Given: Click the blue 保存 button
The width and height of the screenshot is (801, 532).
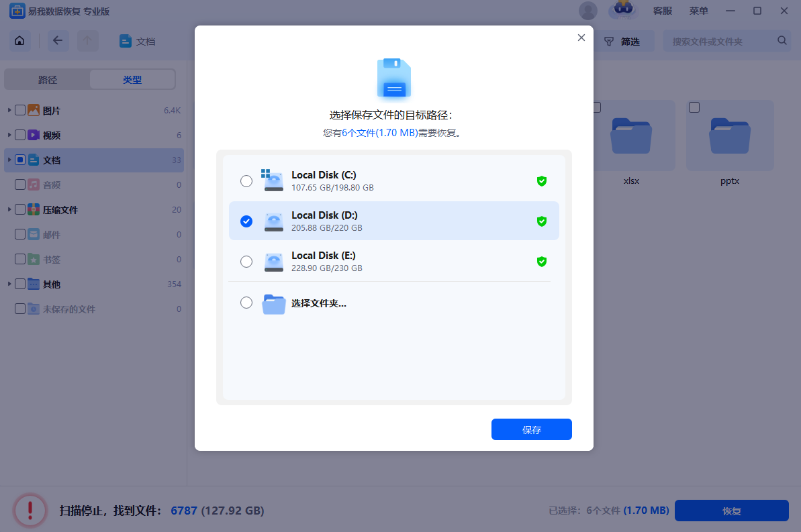Looking at the screenshot, I should pos(531,429).
